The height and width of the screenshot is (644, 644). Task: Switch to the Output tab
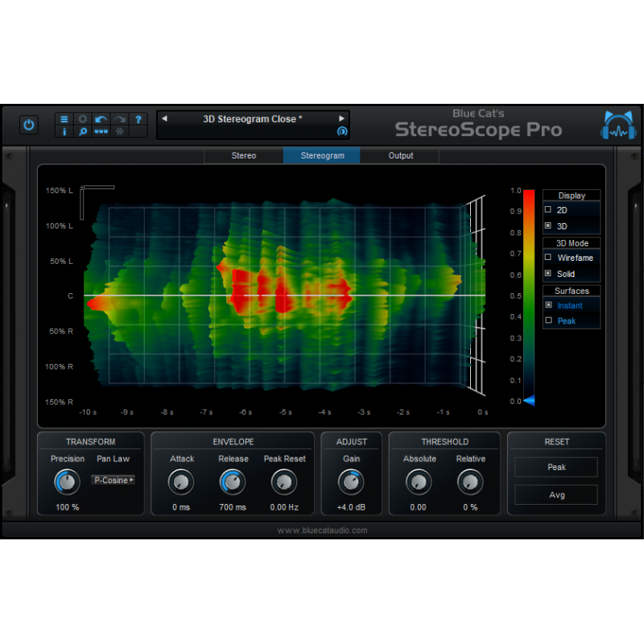pos(400,155)
